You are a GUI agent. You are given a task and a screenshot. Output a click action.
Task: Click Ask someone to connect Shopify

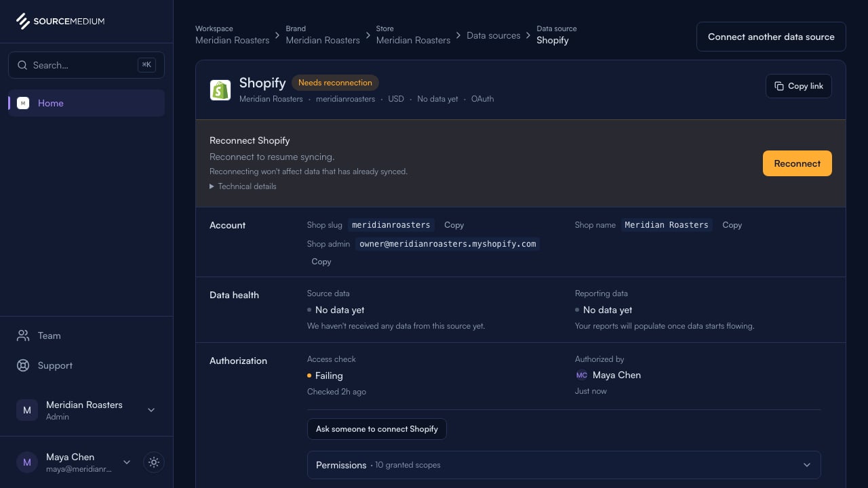377,429
